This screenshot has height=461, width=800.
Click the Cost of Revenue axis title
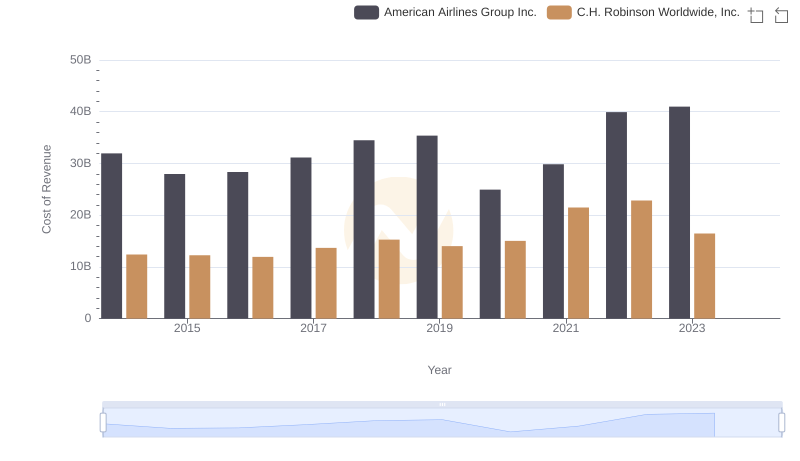47,189
